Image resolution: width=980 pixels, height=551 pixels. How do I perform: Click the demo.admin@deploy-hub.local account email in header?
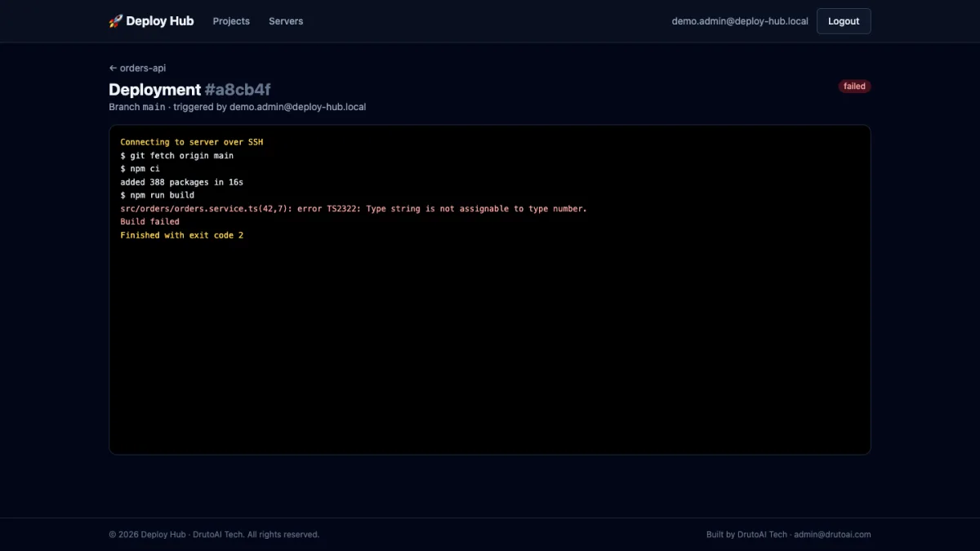pos(740,21)
